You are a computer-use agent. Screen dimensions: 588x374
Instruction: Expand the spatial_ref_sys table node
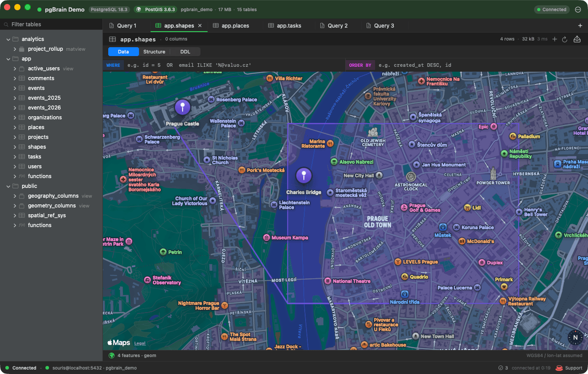[x=15, y=215]
